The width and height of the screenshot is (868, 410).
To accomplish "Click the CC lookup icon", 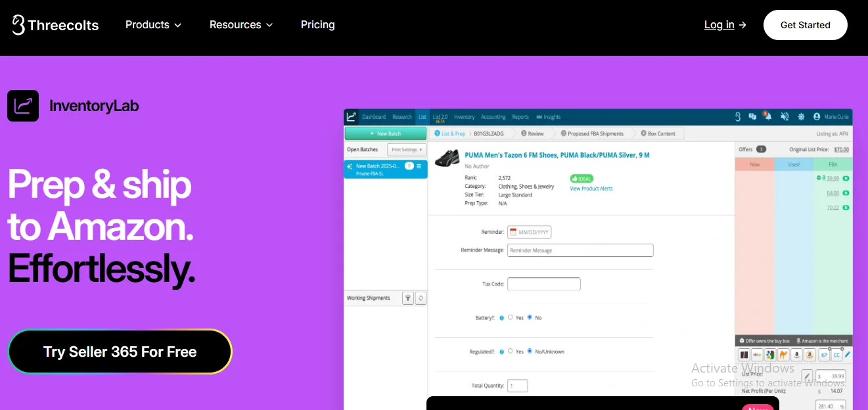I will pyautogui.click(x=836, y=355).
